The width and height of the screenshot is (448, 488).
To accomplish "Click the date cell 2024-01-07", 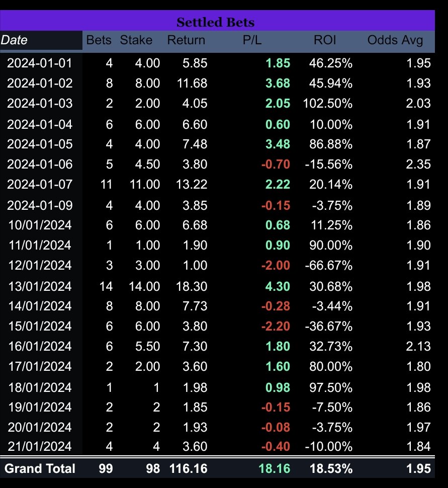I will coord(40,184).
